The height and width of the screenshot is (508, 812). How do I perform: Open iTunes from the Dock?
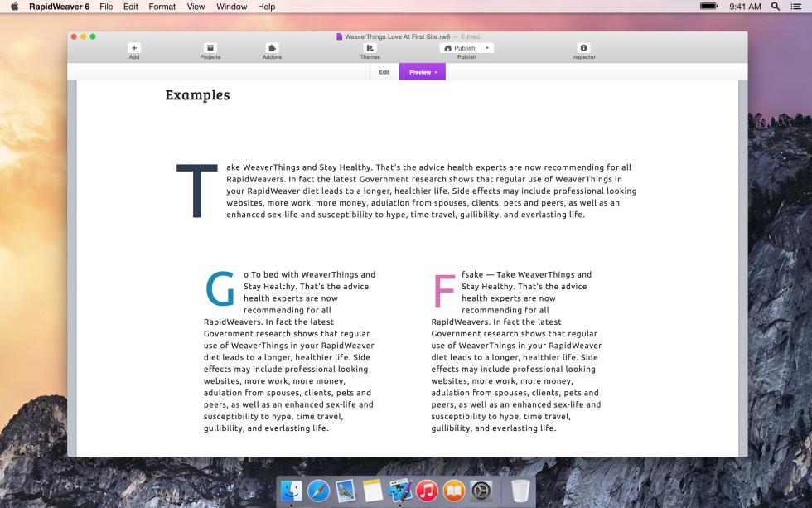427,491
